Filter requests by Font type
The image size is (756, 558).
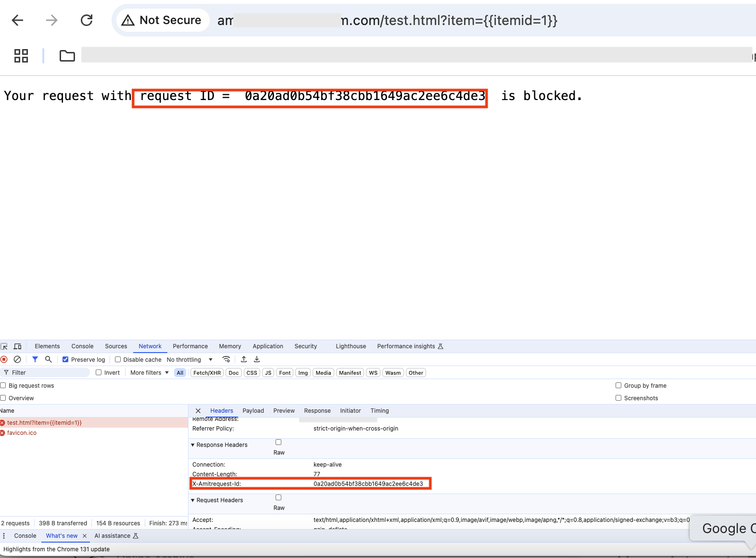pos(285,373)
